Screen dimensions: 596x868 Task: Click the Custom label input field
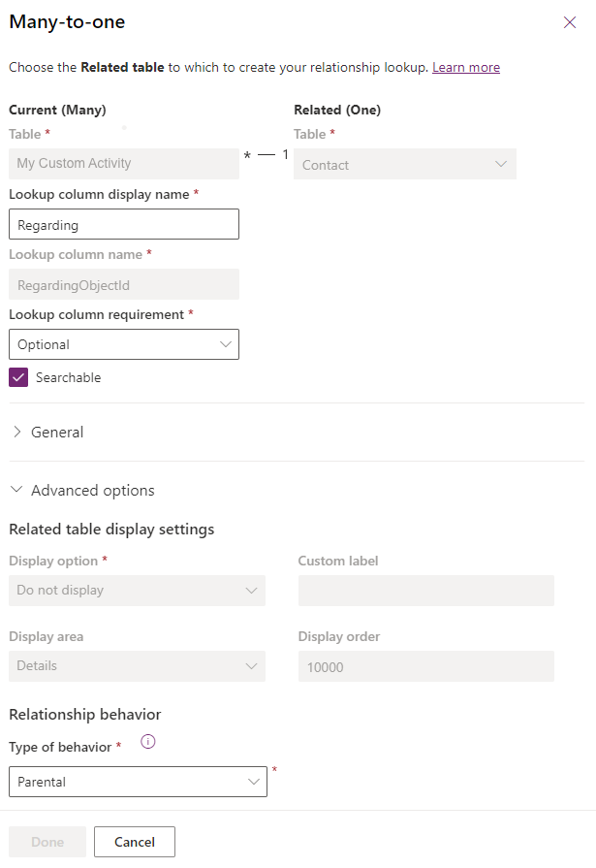click(x=424, y=590)
